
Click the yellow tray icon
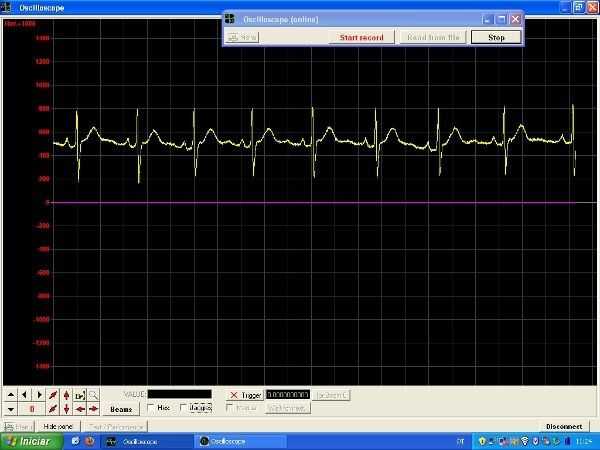(x=482, y=442)
